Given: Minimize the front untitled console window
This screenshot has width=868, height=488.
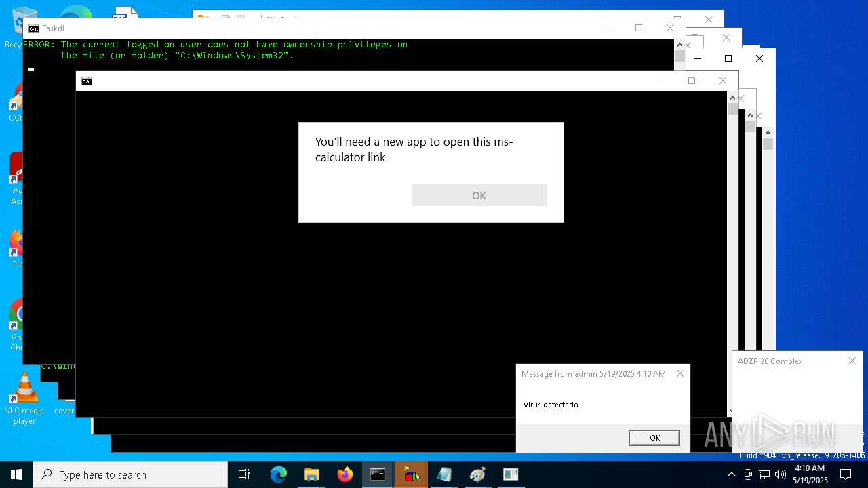Looking at the screenshot, I should pos(661,81).
